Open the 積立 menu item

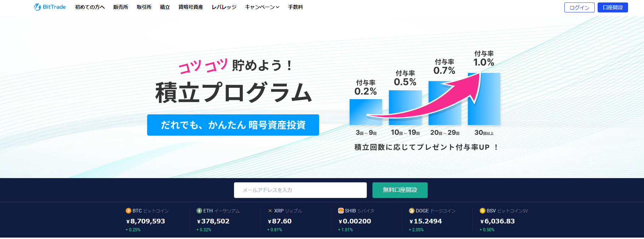pyautogui.click(x=165, y=7)
